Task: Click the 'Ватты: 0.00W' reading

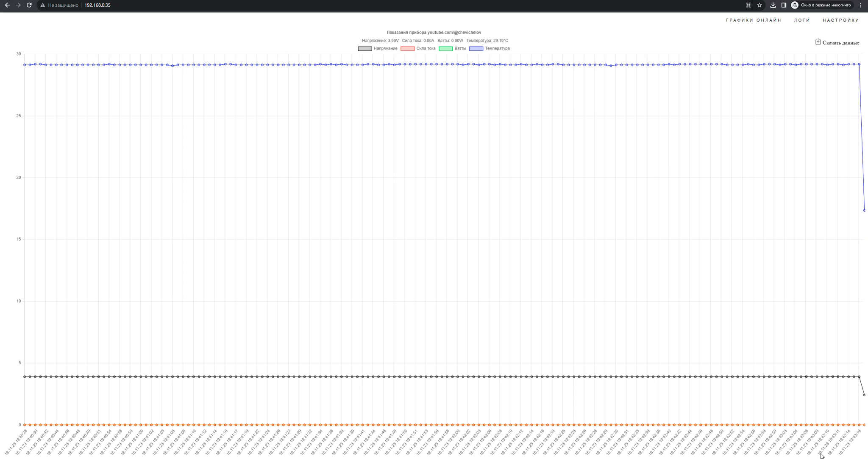Action: pos(450,41)
